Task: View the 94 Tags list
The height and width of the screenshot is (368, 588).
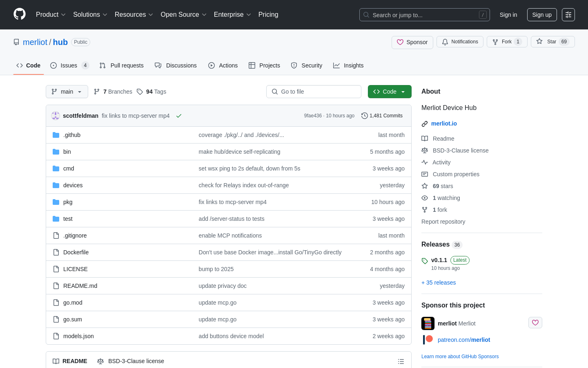Action: 151,92
